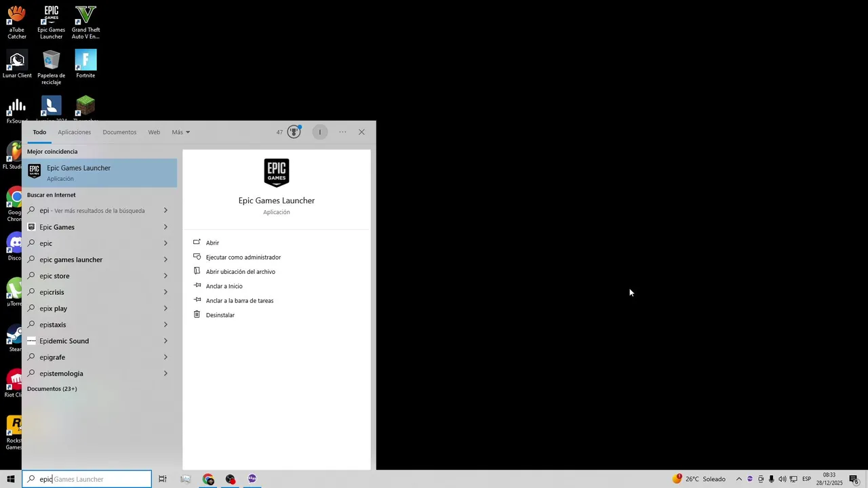Click Desinstalar for Epic Games Launcher

220,315
